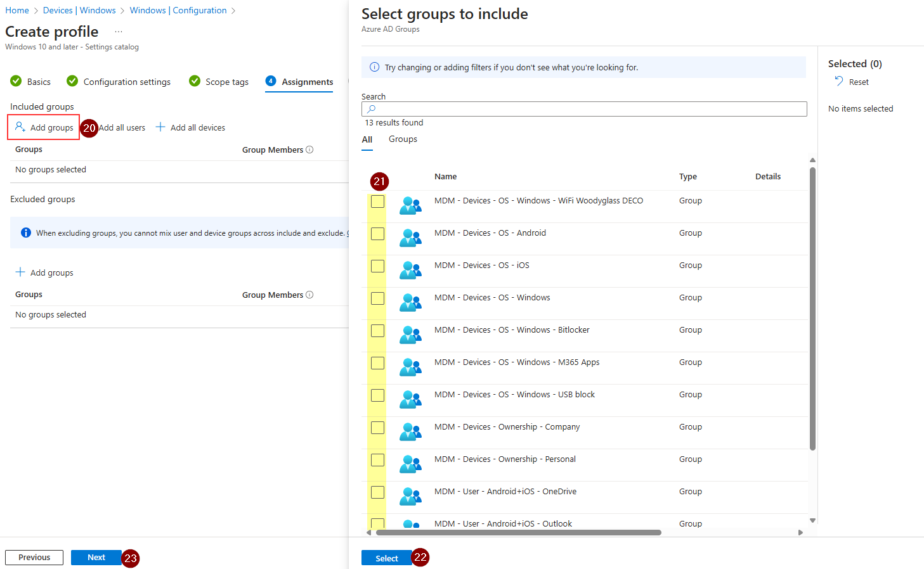
Task: Go to Home in the breadcrumb
Action: [x=17, y=10]
